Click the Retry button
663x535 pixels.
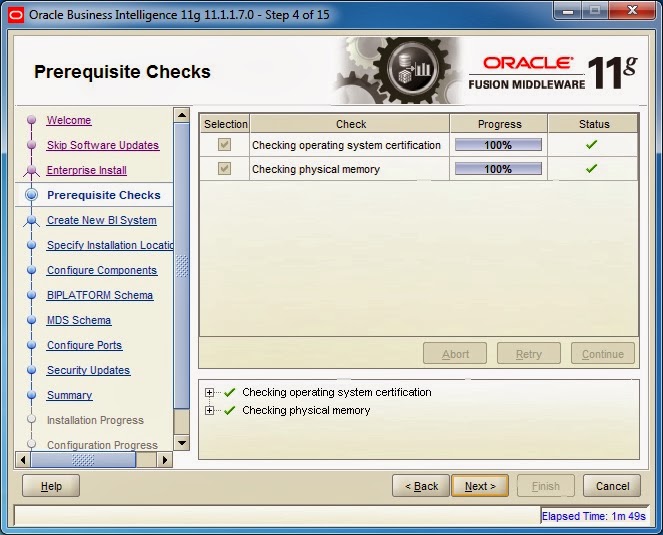(529, 354)
